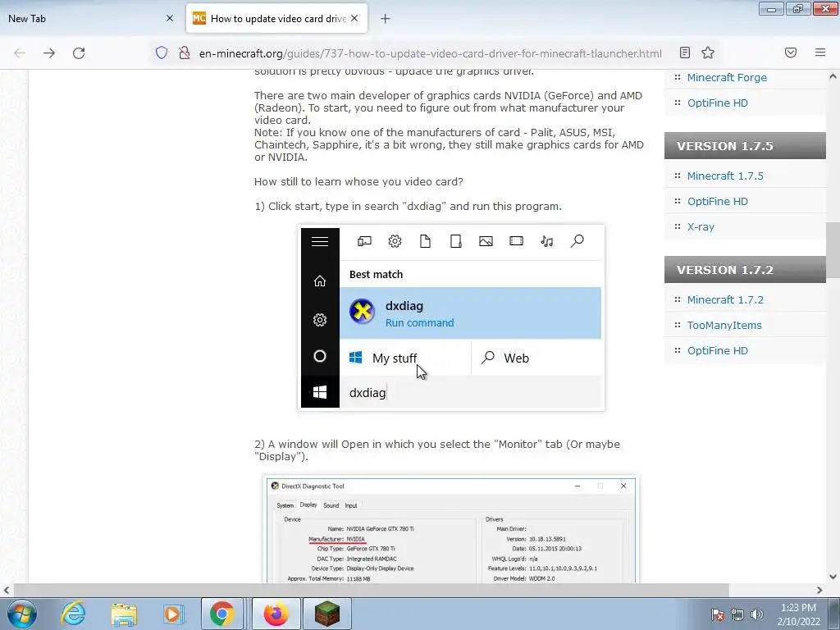Open the Windows Start menu
This screenshot has height=630, width=840.
(22, 614)
